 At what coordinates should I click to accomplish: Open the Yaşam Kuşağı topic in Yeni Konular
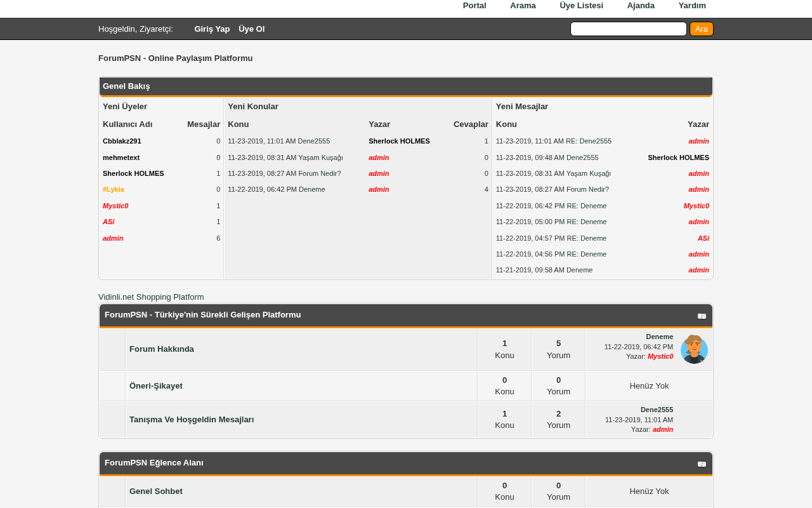(x=320, y=157)
